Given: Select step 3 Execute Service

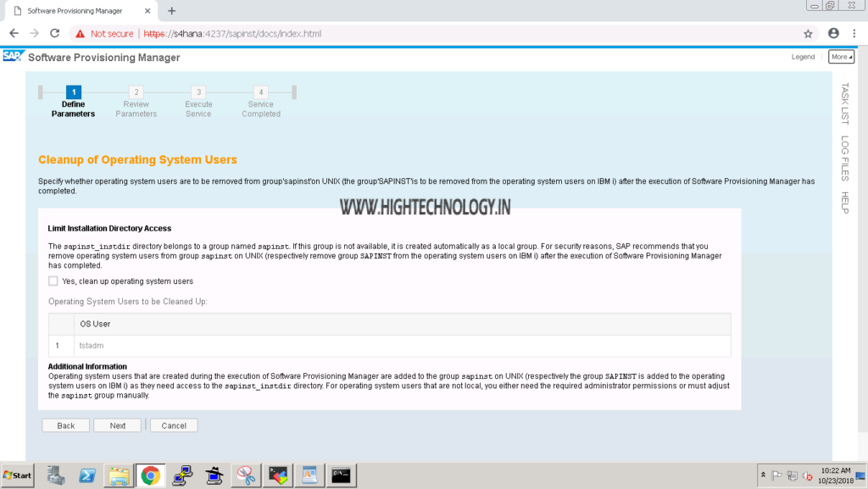Looking at the screenshot, I should click(198, 103).
